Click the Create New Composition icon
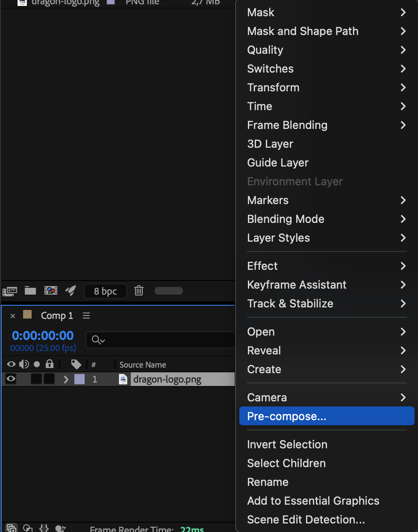418x532 pixels. 51,291
